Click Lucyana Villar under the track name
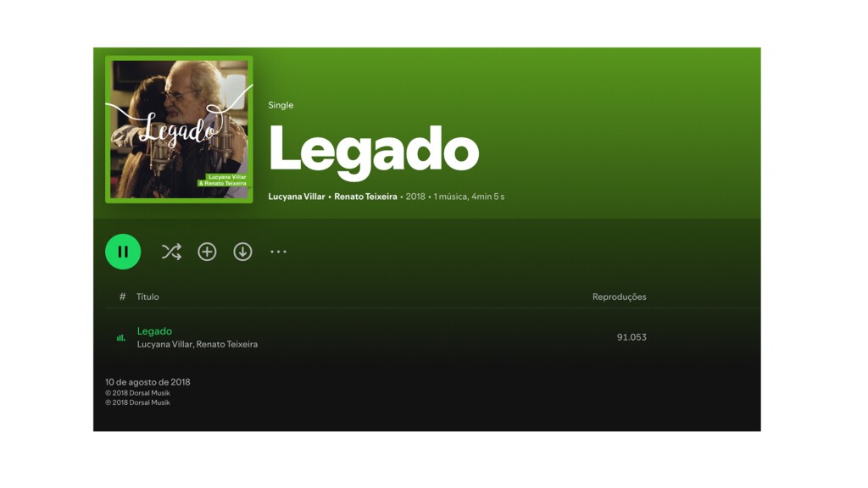The width and height of the screenshot is (868, 488). (164, 344)
